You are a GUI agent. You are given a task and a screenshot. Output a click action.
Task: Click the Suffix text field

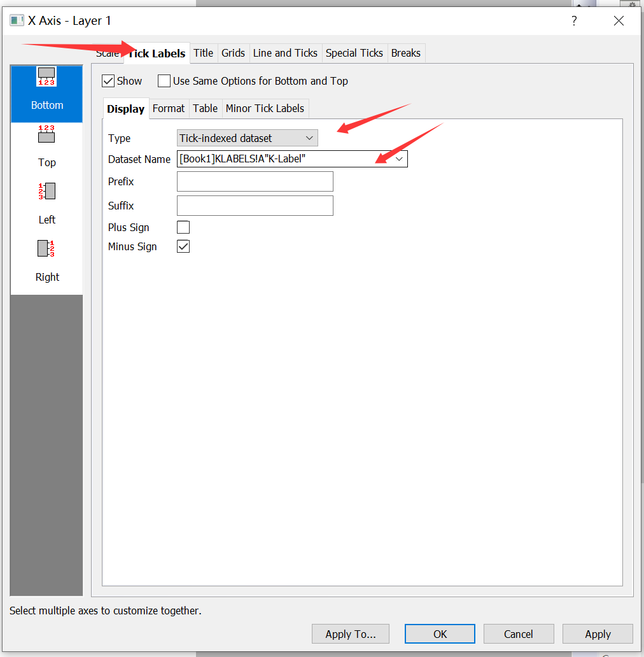click(x=255, y=206)
